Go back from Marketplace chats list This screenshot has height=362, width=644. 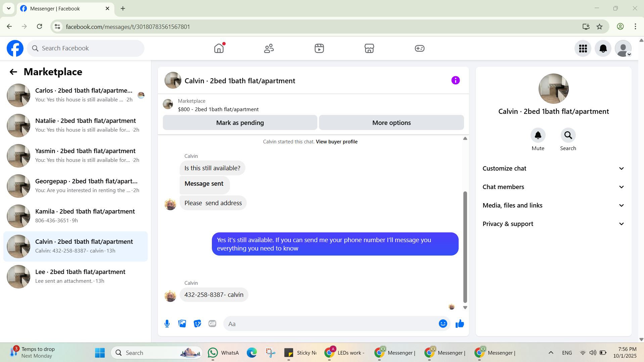point(13,72)
